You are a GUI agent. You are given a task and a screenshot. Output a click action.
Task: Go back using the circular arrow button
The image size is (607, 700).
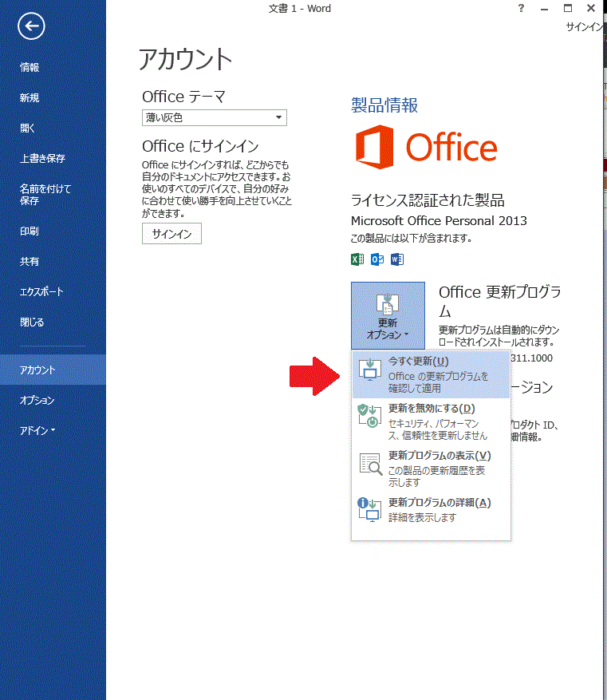pos(31,26)
